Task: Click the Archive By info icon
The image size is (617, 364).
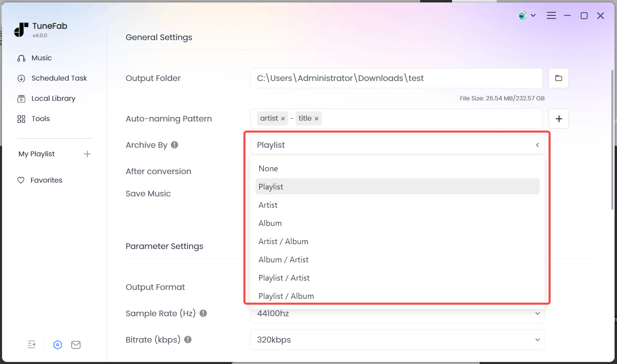Action: (x=174, y=145)
